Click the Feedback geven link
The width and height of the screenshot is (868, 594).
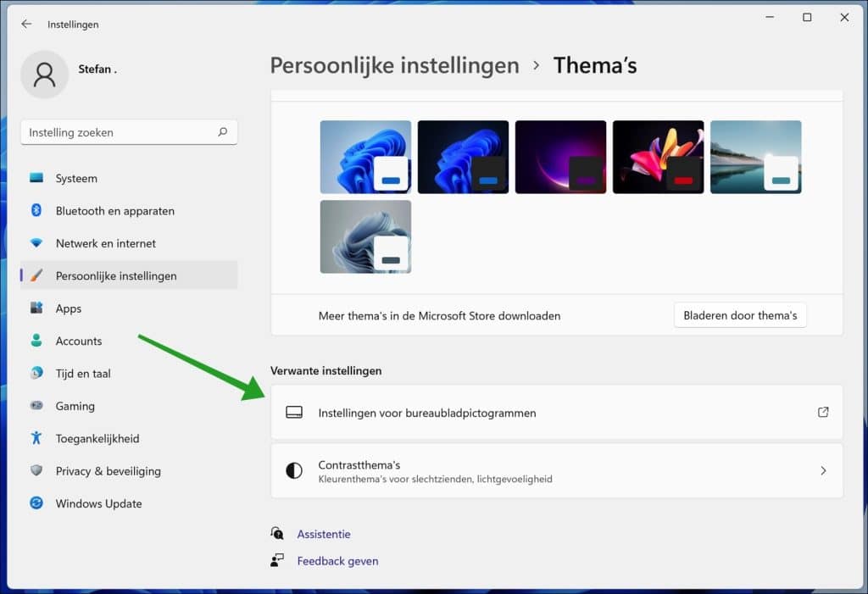point(337,560)
